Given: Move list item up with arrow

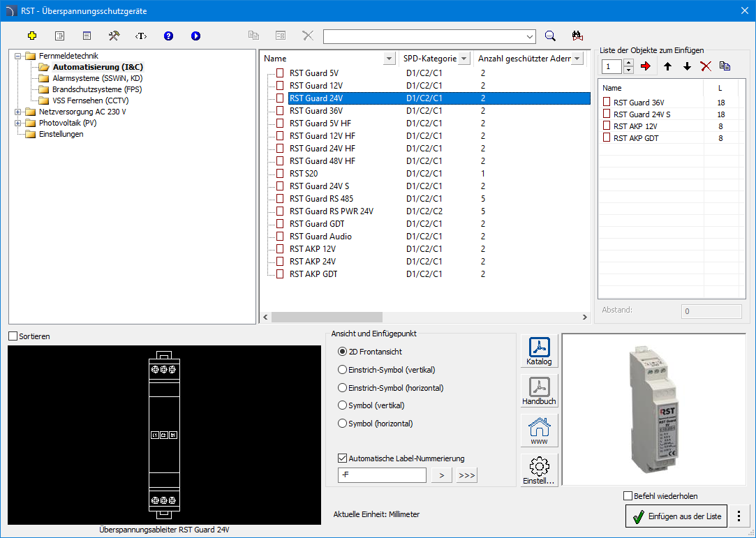Looking at the screenshot, I should [x=668, y=66].
